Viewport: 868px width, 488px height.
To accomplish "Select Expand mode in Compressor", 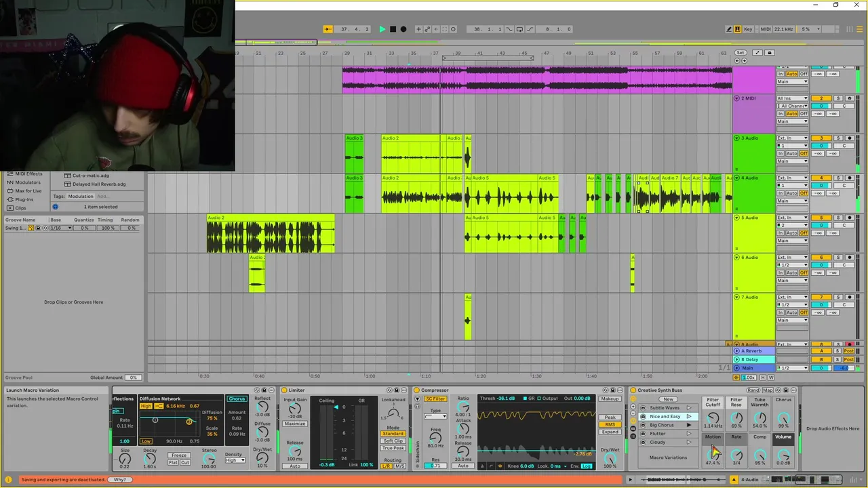I will pos(610,432).
